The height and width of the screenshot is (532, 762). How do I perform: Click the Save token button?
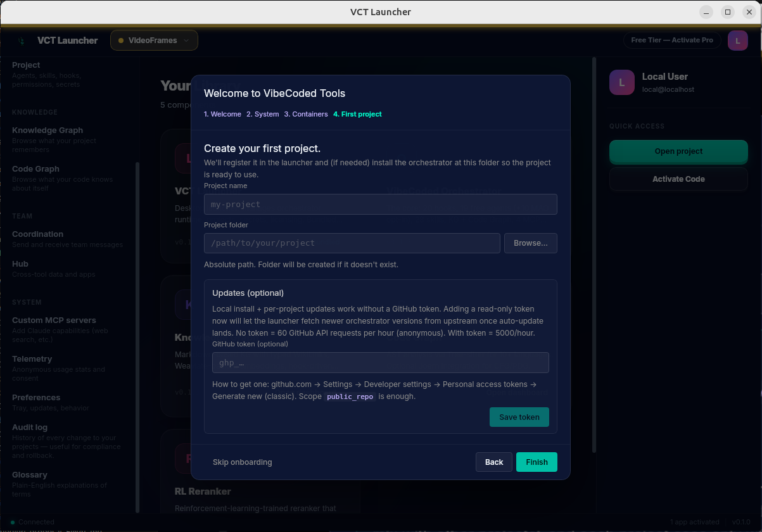tap(519, 417)
